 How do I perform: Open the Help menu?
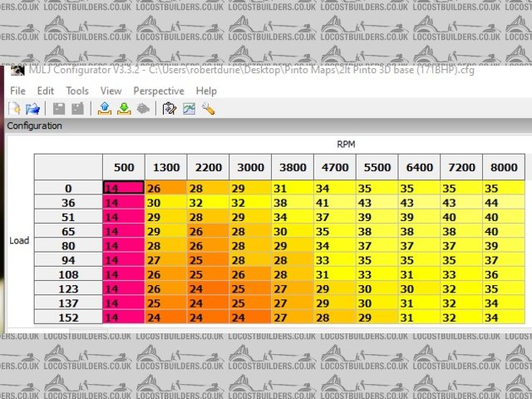(206, 91)
